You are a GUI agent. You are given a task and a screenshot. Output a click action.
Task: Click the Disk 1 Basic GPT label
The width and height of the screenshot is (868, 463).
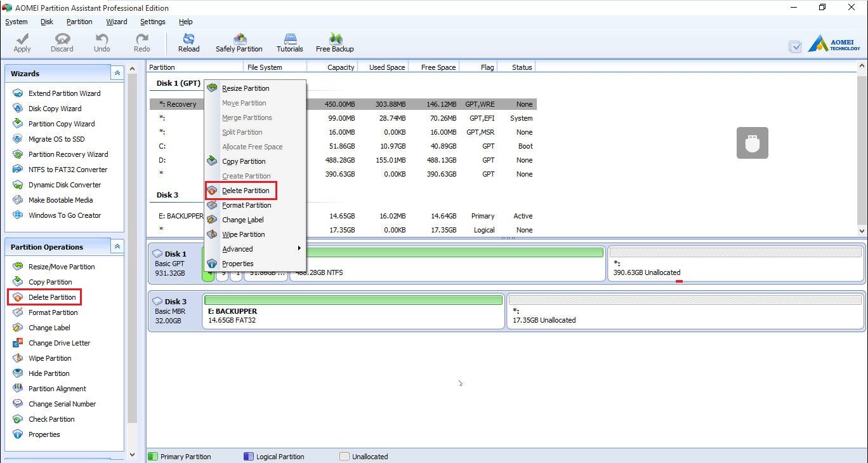(174, 263)
